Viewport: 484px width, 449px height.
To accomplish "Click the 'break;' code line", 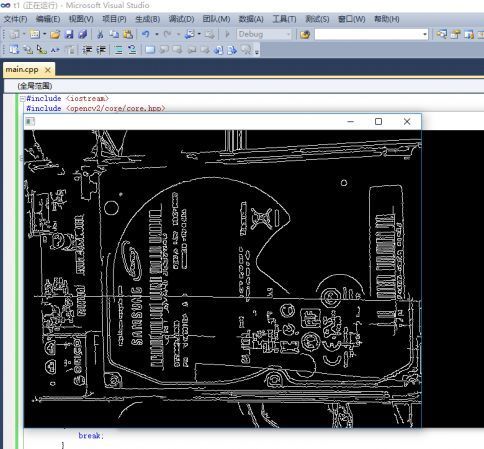I will click(91, 436).
